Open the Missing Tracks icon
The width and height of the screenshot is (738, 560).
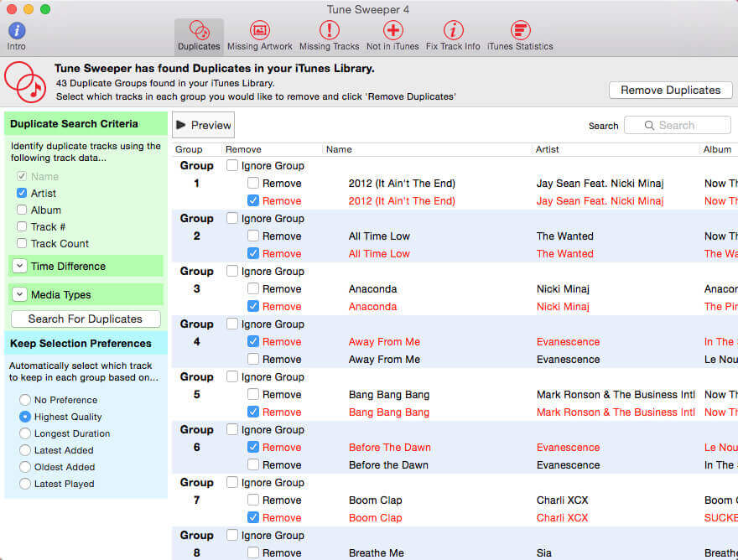tap(329, 30)
